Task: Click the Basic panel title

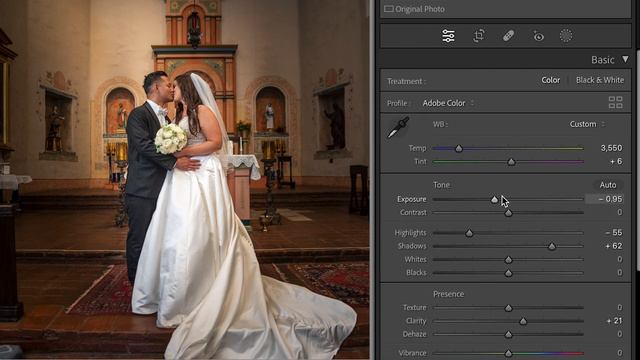Action: (x=602, y=60)
